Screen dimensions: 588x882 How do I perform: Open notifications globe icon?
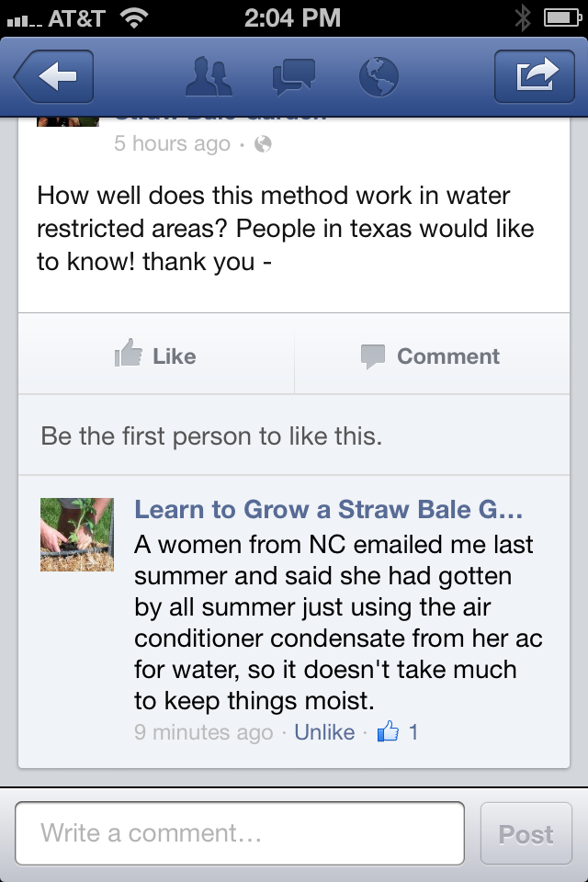378,77
